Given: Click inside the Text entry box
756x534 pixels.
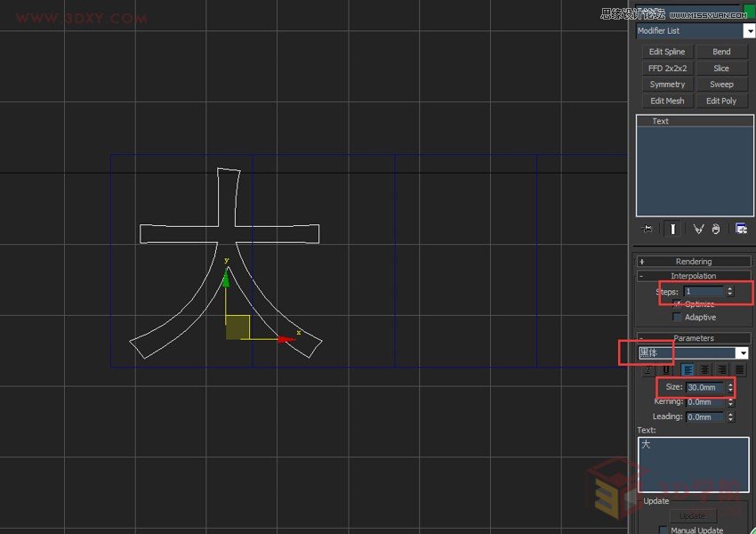Looking at the screenshot, I should tap(693, 463).
